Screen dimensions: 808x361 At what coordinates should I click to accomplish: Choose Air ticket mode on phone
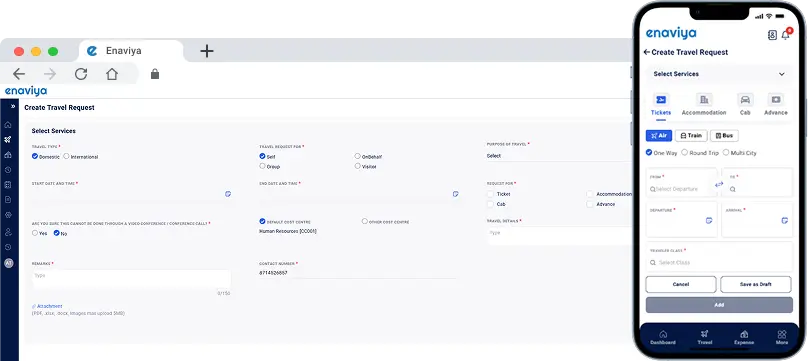[659, 135]
